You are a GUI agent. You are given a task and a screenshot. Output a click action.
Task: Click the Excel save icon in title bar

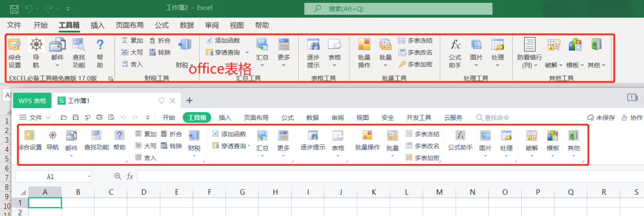(x=14, y=8)
